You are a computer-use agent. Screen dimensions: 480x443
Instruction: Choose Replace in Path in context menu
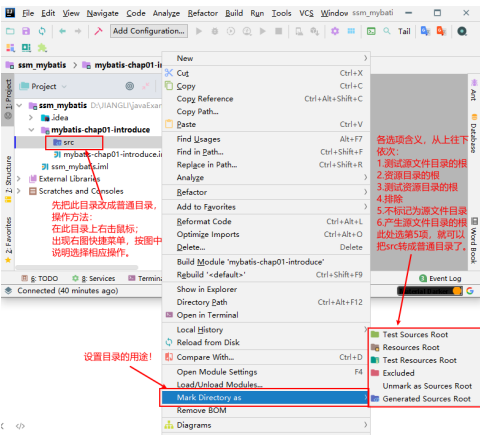[266, 165]
